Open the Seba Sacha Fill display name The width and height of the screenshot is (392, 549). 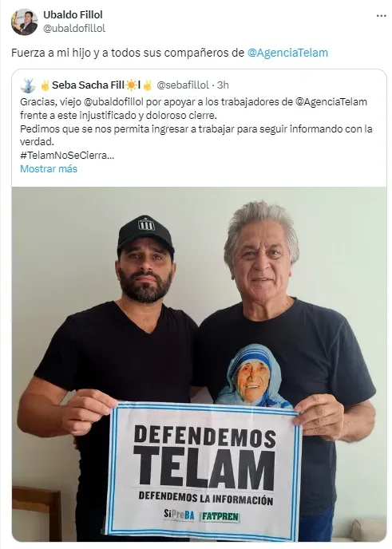(88, 85)
